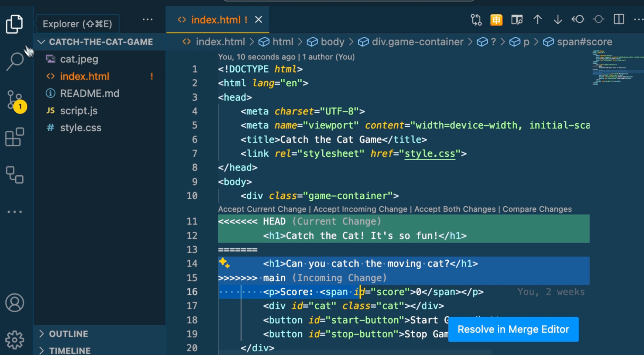644x355 pixels.
Task: Click Resolve in Merge Editor button
Action: coord(513,329)
